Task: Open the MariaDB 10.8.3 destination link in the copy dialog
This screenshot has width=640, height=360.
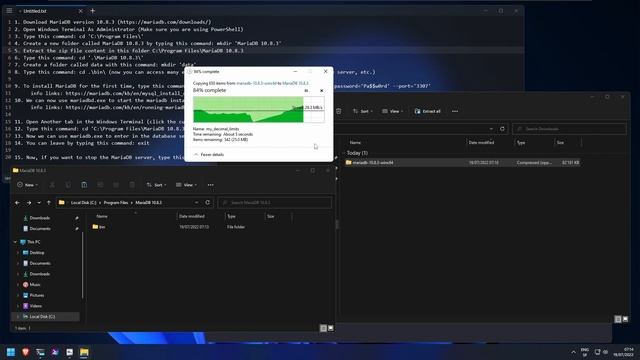Action: [x=296, y=83]
